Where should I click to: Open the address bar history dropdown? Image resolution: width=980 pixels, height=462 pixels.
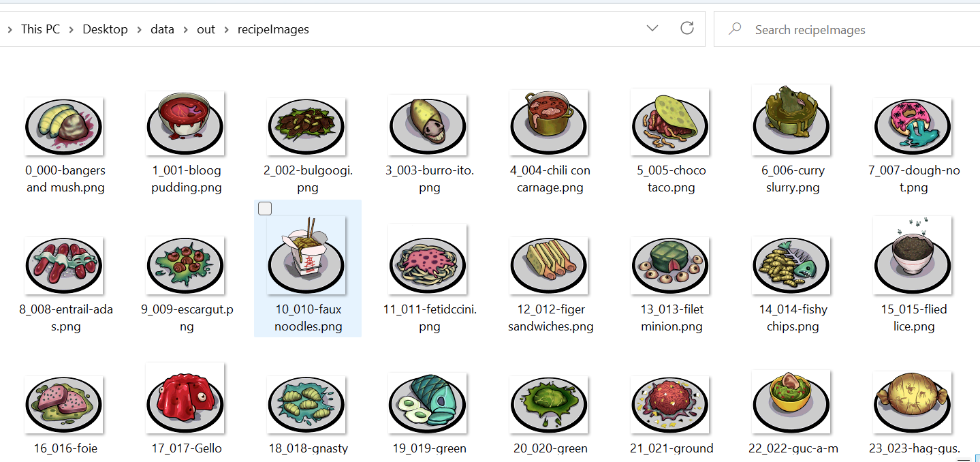point(652,28)
